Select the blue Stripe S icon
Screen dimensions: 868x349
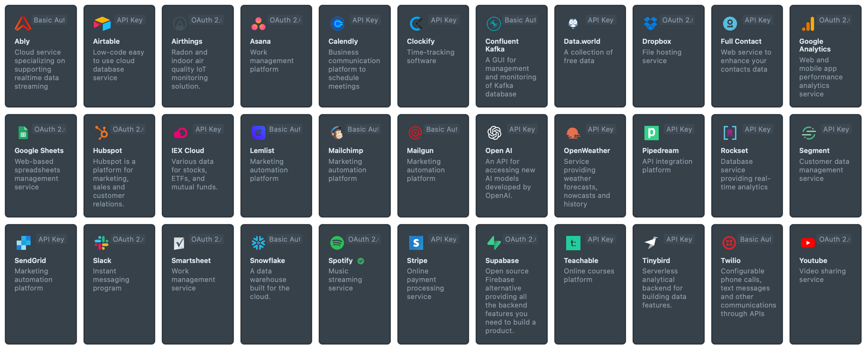click(x=416, y=243)
